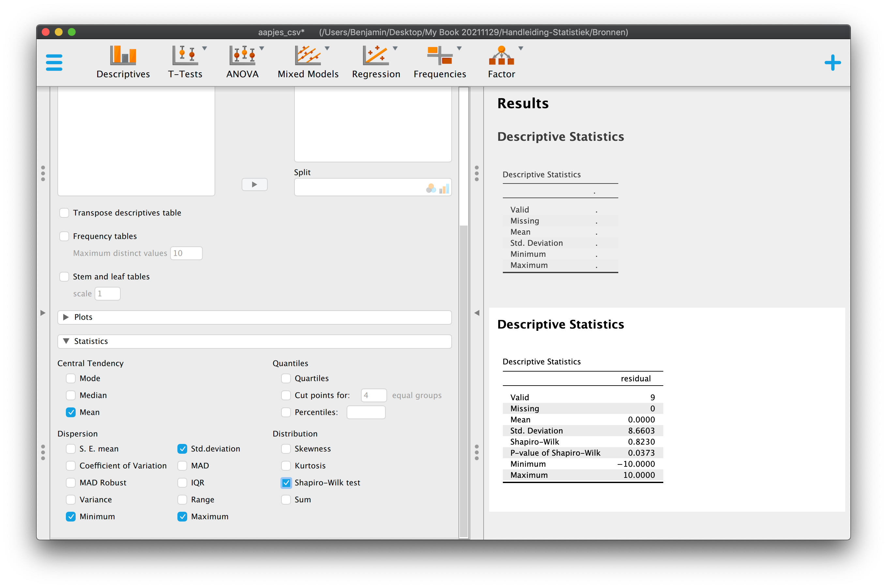Click the Split variable field
The width and height of the screenshot is (887, 588).
coord(373,187)
